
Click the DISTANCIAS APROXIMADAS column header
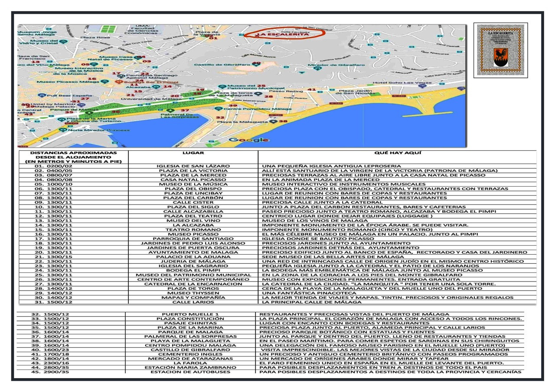click(74, 157)
